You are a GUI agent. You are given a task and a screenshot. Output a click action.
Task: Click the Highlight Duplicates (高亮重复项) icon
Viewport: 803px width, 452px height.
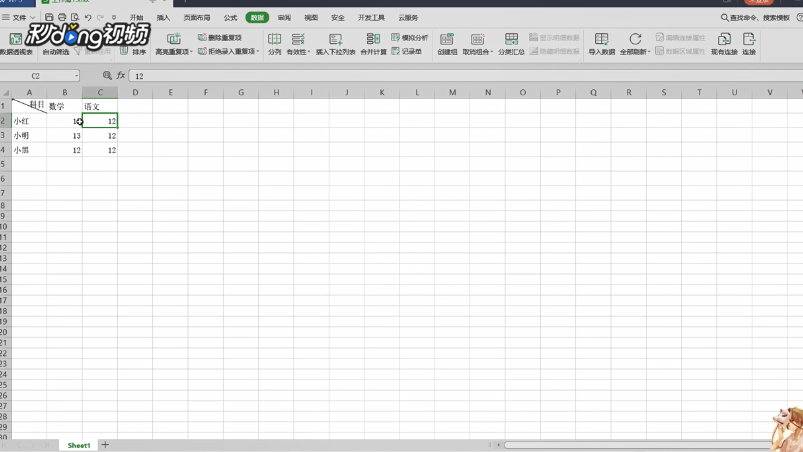[x=174, y=39]
